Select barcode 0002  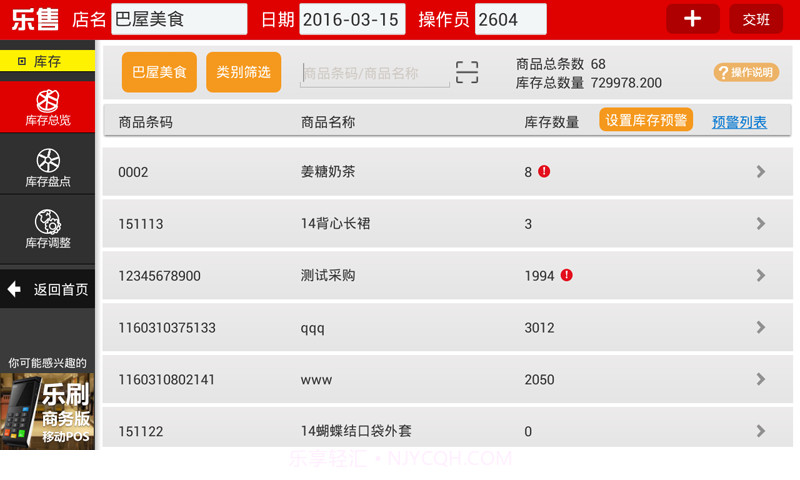click(133, 172)
